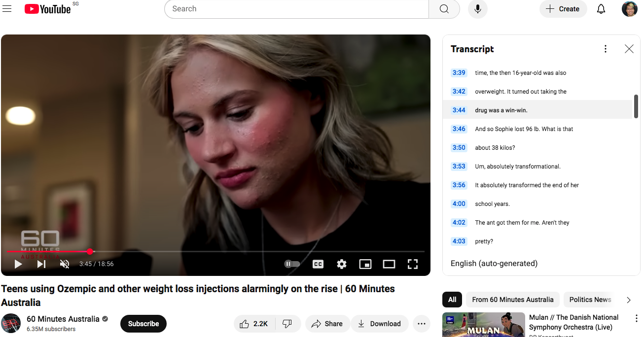Open transcript three-dot options menu
Screen dimensions: 644x337
606,49
